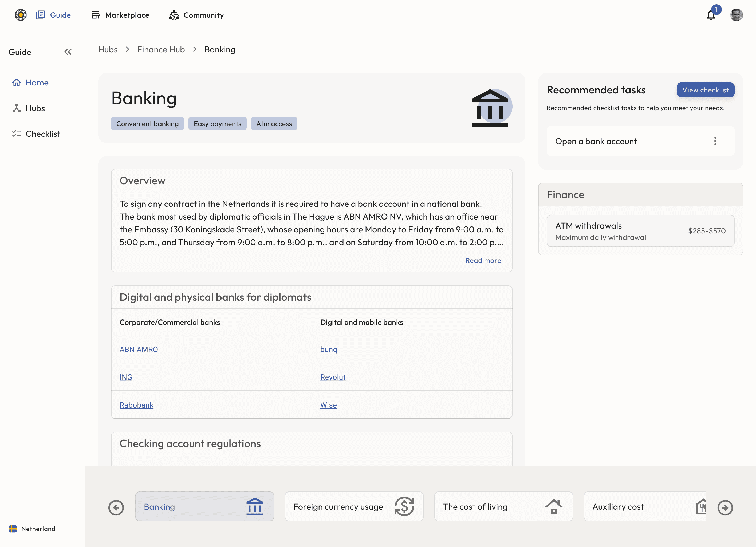Image resolution: width=756 pixels, height=547 pixels.
Task: Open the ABN AMRO link
Action: [139, 350]
